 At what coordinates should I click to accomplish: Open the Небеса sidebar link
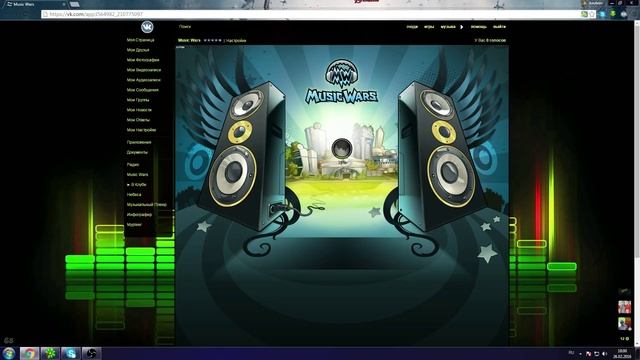(x=134, y=195)
